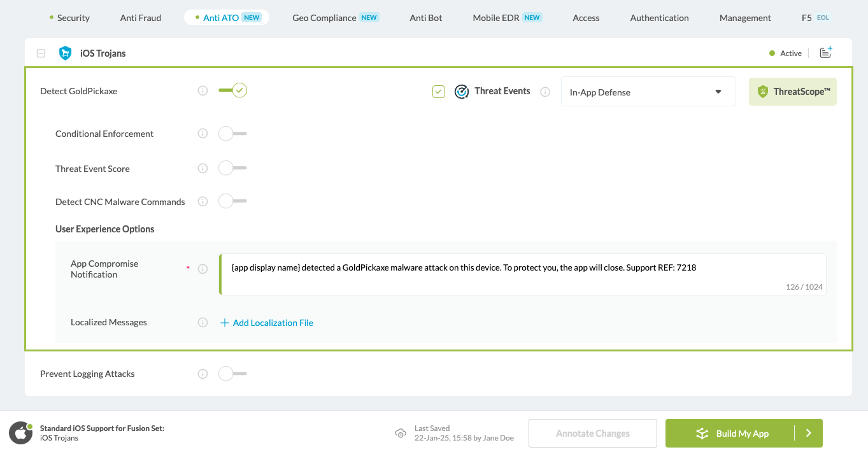Disable the Detect GoldPickaxe toggle
The height and width of the screenshot is (452, 868).
[x=232, y=91]
